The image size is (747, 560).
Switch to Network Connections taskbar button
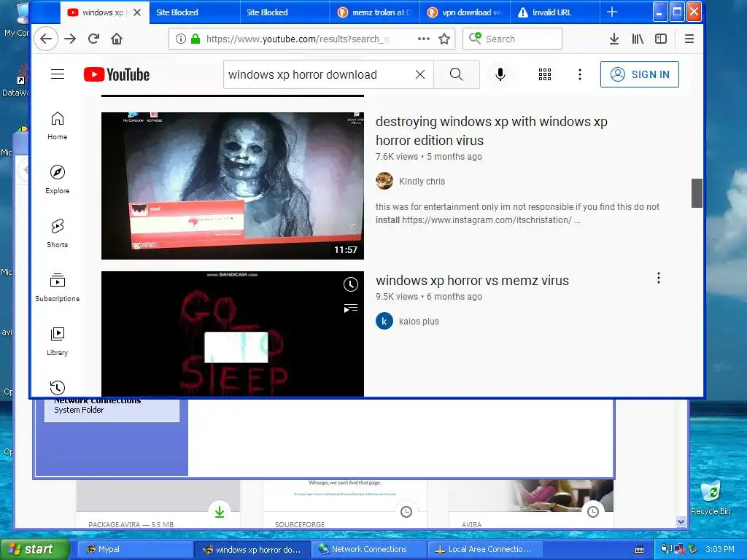click(x=368, y=549)
